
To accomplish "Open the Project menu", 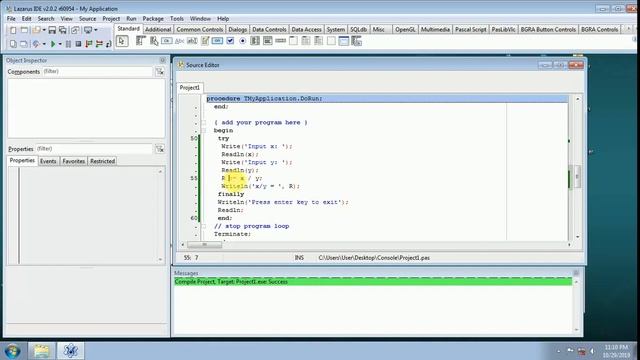I will click(111, 19).
